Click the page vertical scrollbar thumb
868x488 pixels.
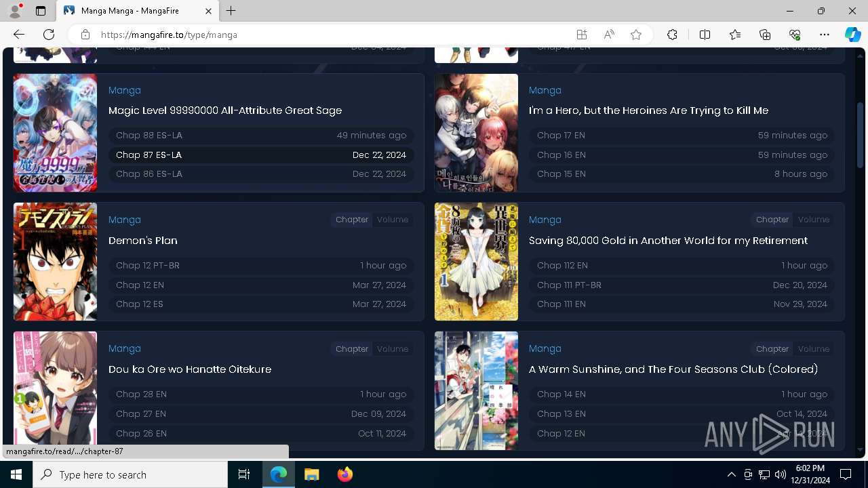(x=861, y=136)
